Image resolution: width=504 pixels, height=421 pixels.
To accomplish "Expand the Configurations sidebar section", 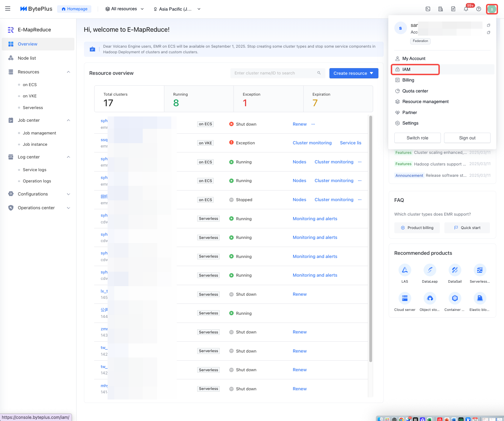I will [68, 194].
